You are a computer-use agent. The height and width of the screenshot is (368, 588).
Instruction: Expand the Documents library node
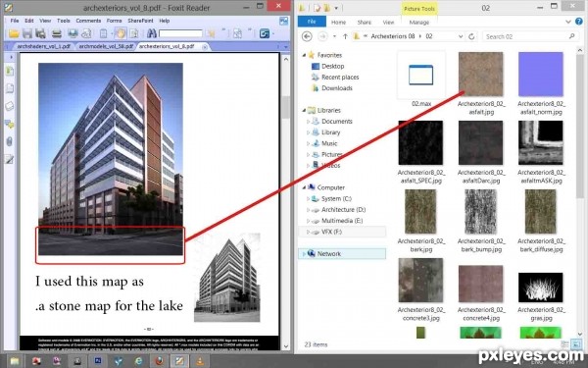(309, 122)
